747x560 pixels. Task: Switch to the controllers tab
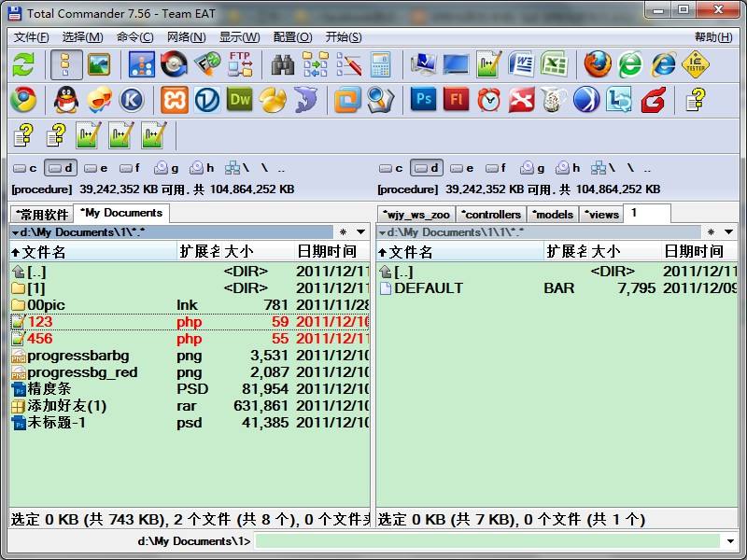coord(491,215)
